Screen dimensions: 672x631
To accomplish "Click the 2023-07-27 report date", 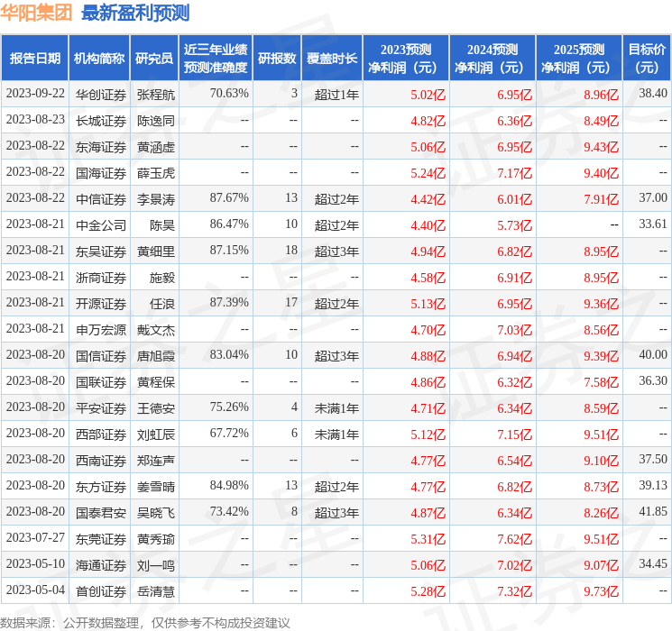I will click(x=35, y=537).
